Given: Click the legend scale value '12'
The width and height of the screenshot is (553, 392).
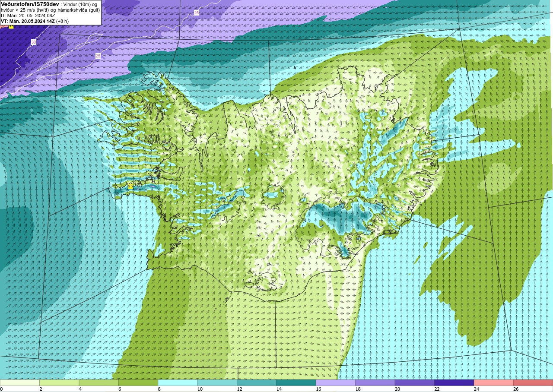Looking at the screenshot, I should click(239, 389).
